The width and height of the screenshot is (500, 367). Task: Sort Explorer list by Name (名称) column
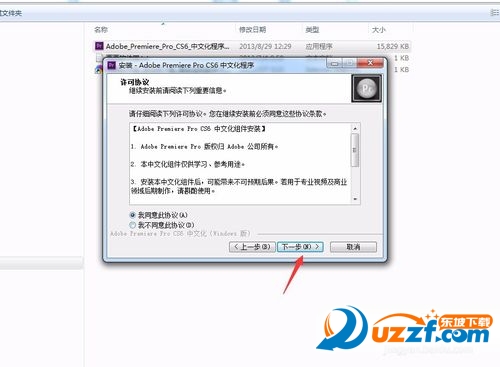coord(101,30)
